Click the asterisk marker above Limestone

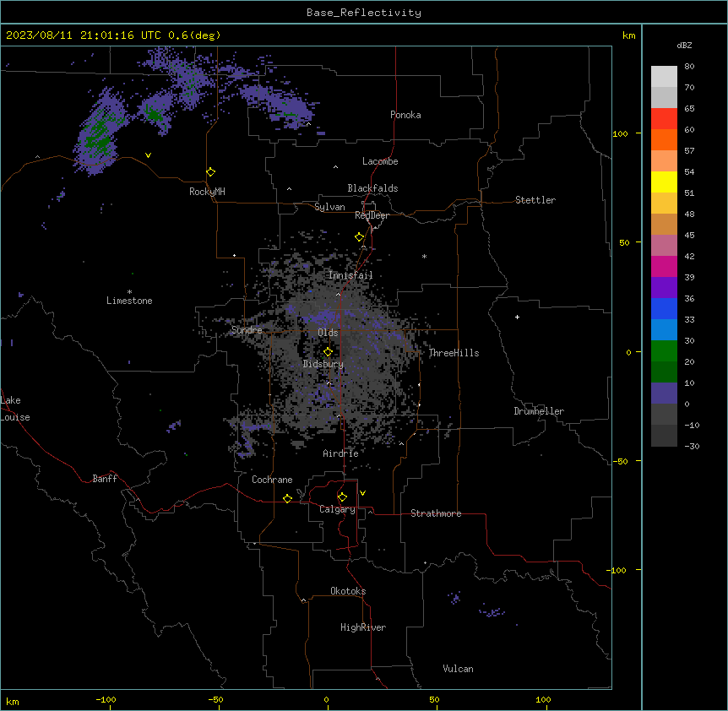pyautogui.click(x=129, y=292)
